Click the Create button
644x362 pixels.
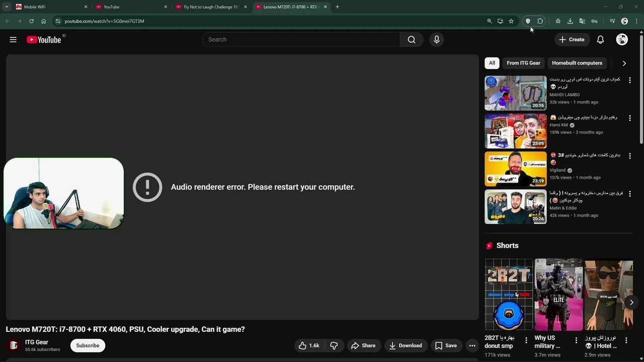[572, 40]
